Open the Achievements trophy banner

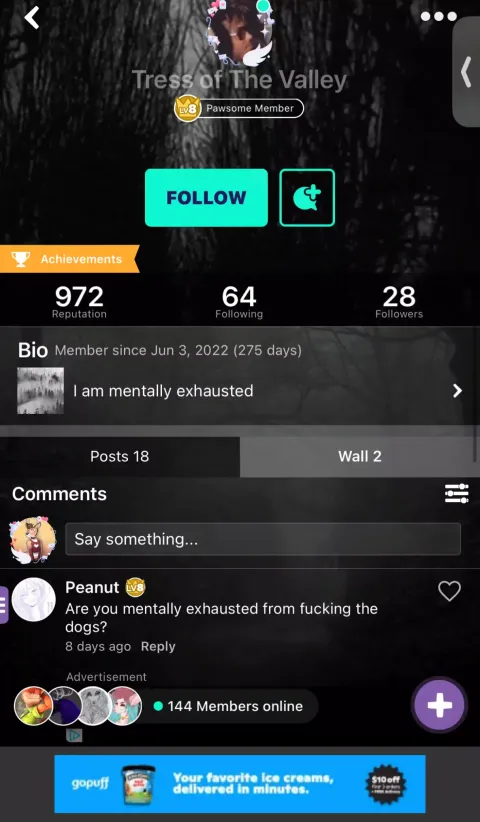point(69,259)
